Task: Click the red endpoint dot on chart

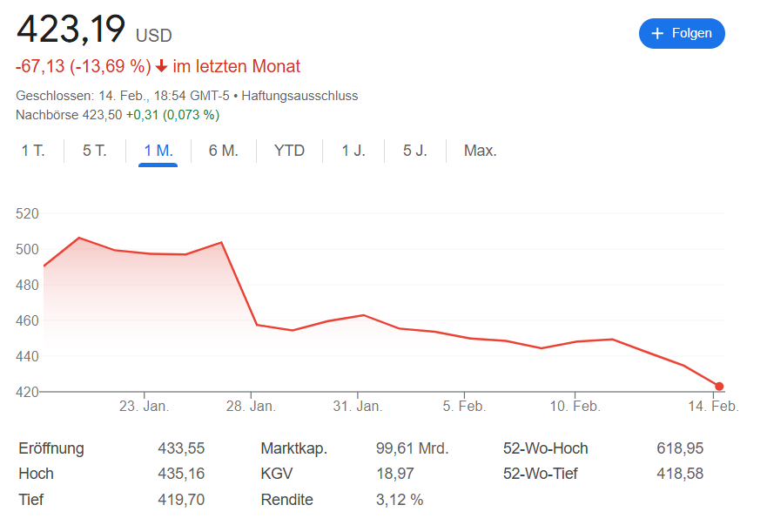Action: pos(719,386)
